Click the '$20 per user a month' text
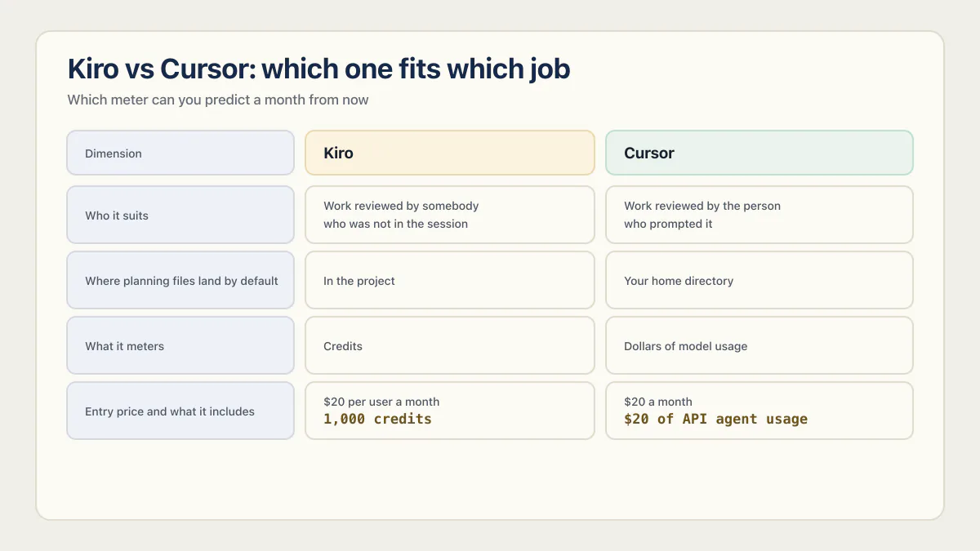The width and height of the screenshot is (980, 551). 381,402
